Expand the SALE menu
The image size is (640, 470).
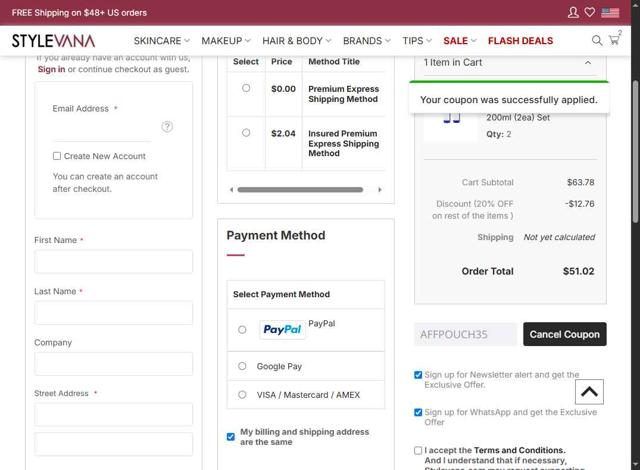[460, 41]
